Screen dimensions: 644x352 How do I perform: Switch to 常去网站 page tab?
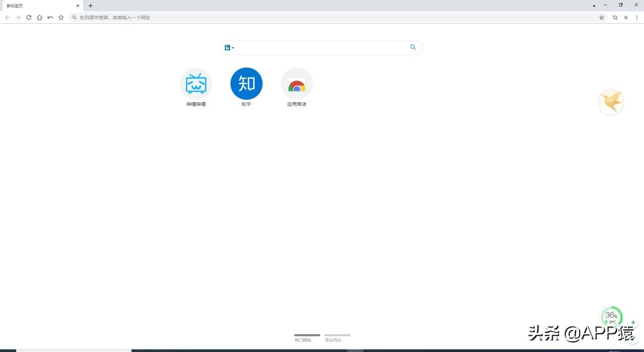337,338
